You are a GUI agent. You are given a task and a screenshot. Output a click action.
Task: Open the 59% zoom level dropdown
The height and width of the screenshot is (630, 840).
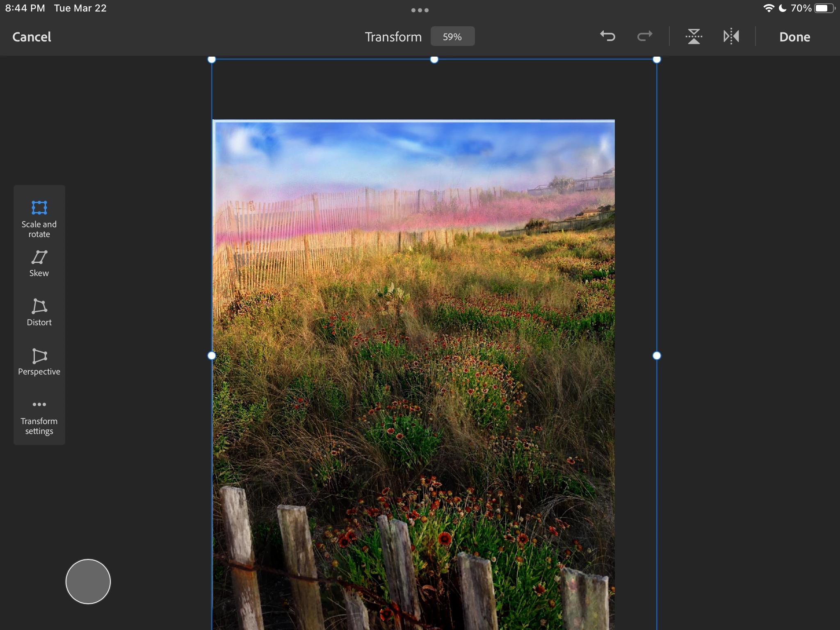pos(452,37)
